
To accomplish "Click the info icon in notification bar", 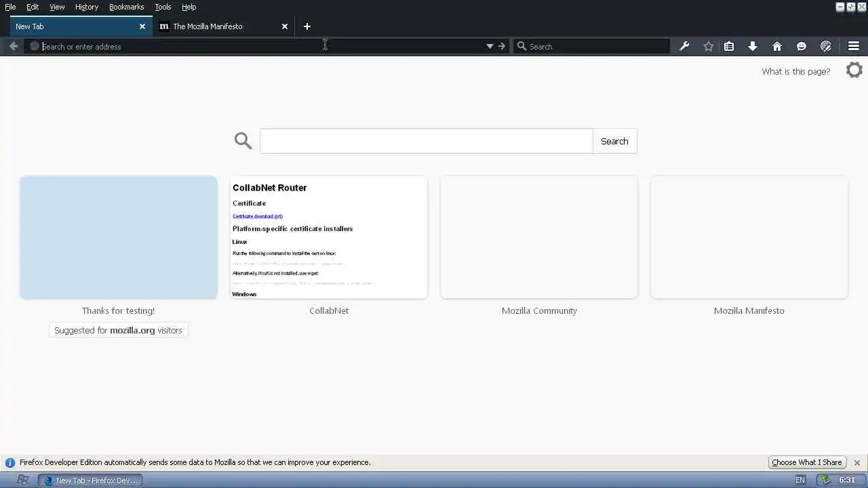I will [10, 463].
